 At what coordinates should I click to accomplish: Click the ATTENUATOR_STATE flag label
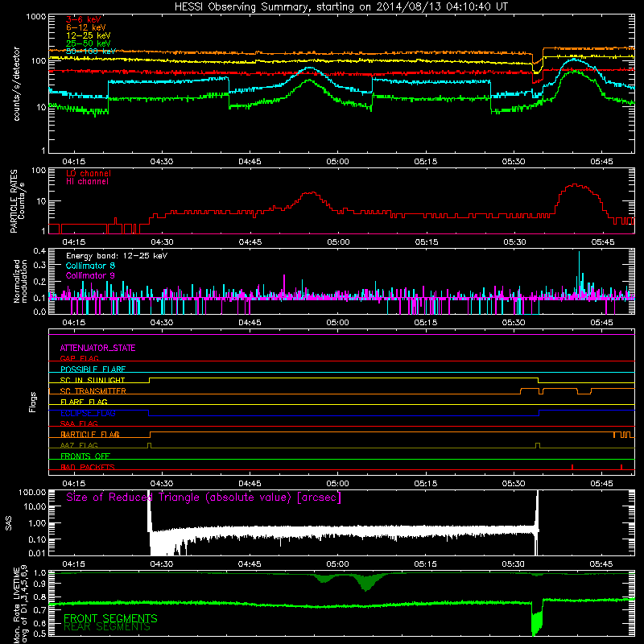[x=97, y=348]
